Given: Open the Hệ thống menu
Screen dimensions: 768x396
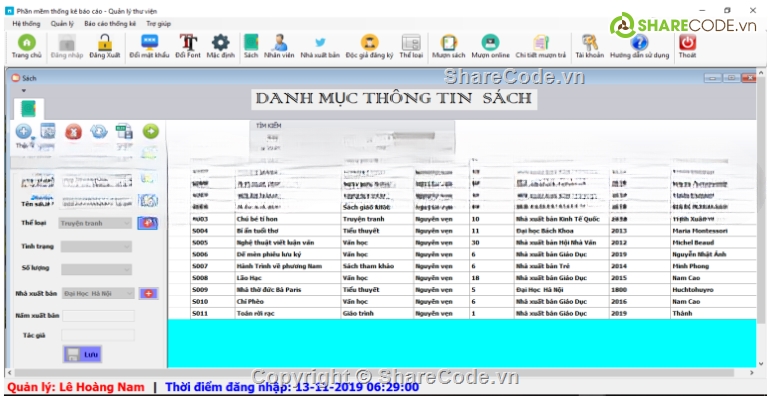Looking at the screenshot, I should pos(26,24).
